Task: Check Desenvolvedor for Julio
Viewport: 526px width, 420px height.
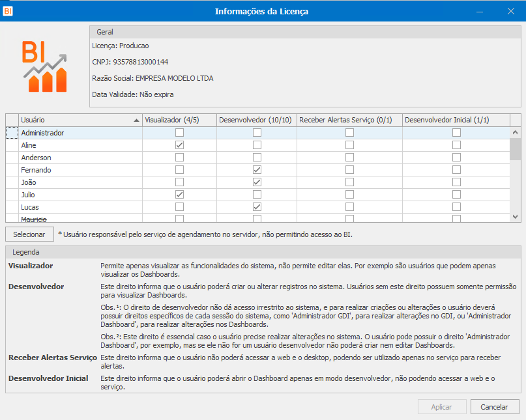Action: (257, 195)
